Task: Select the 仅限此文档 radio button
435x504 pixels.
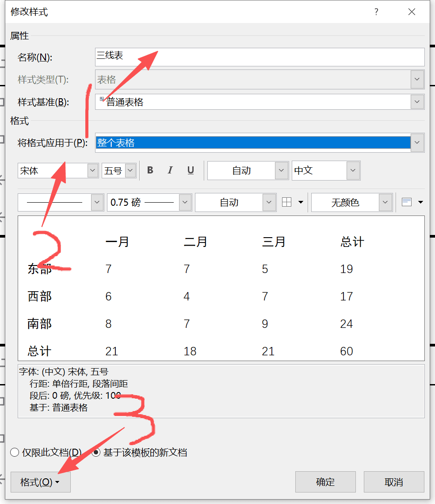Action: pos(15,453)
